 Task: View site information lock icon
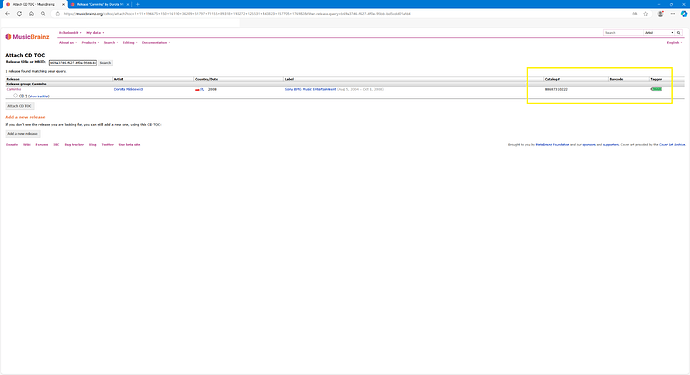(57, 14)
